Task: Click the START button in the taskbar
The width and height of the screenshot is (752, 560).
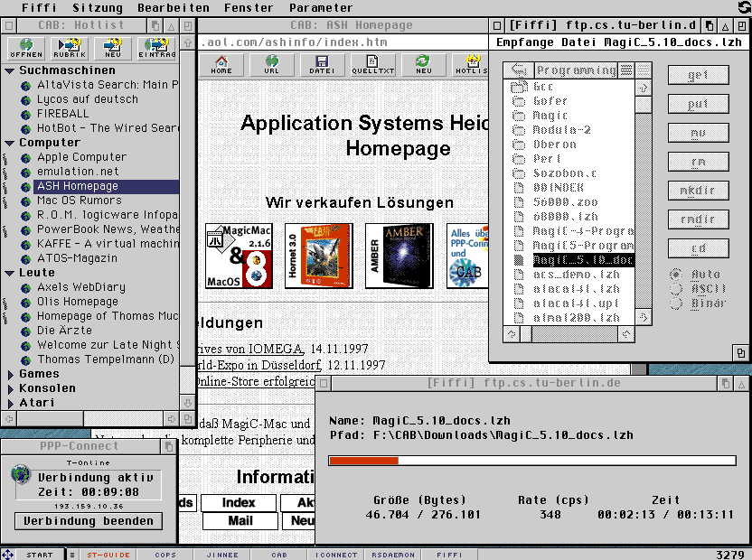Action: [x=40, y=555]
